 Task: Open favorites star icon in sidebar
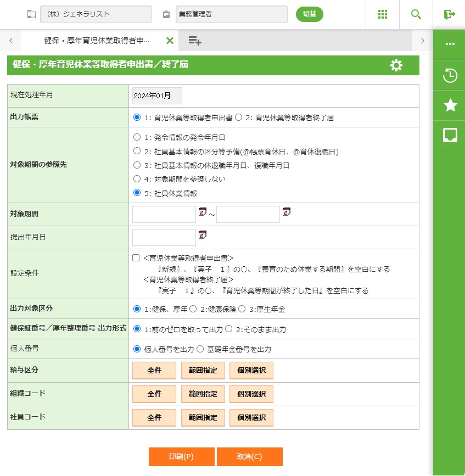tap(450, 105)
